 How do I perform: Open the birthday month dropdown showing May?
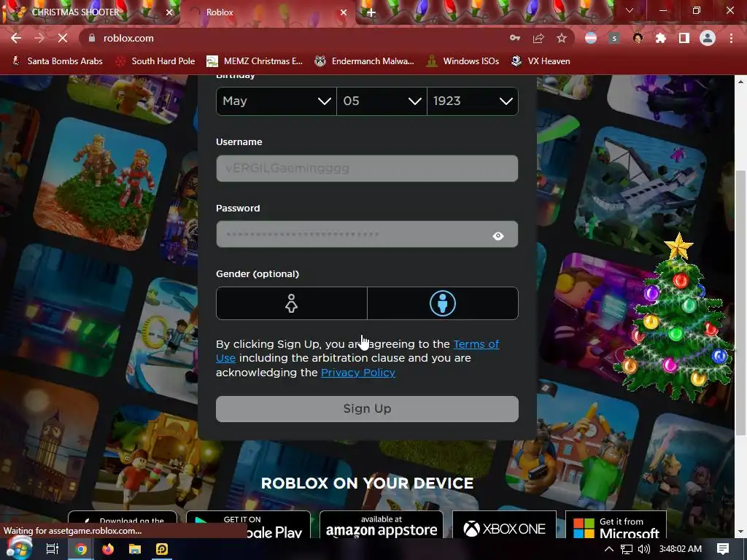click(x=276, y=101)
